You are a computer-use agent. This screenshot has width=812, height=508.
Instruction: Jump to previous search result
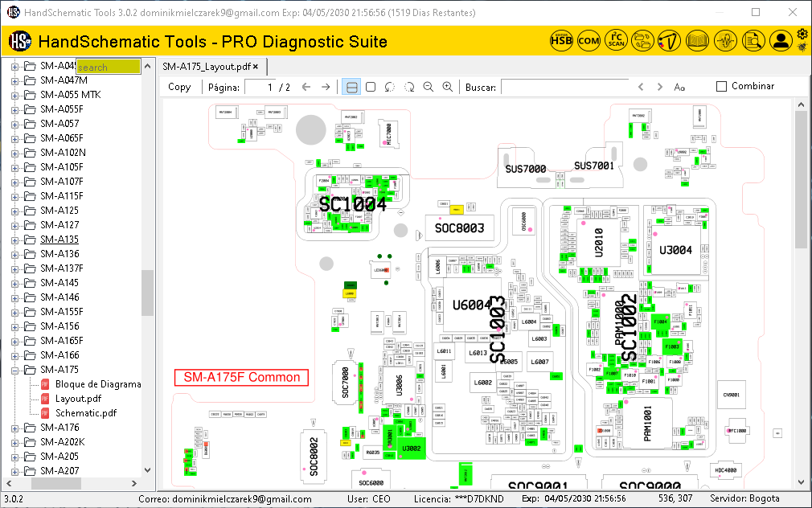(x=641, y=87)
